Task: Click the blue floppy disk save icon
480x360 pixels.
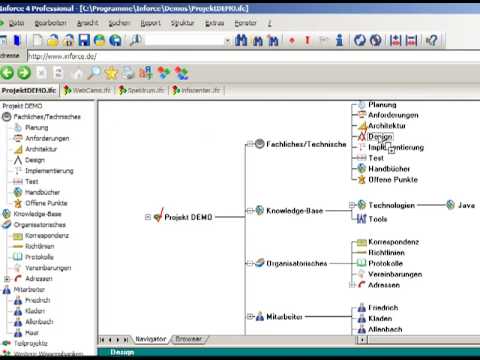Action: (84, 41)
